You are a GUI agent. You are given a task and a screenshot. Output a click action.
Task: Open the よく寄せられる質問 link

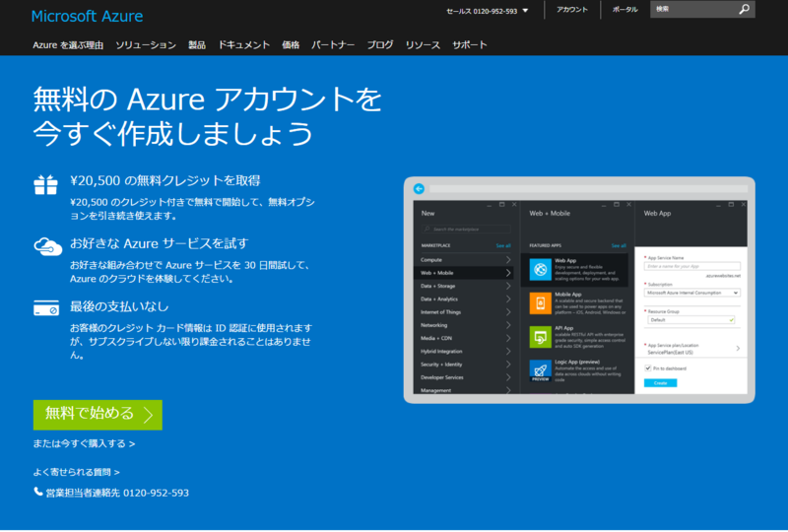(77, 472)
